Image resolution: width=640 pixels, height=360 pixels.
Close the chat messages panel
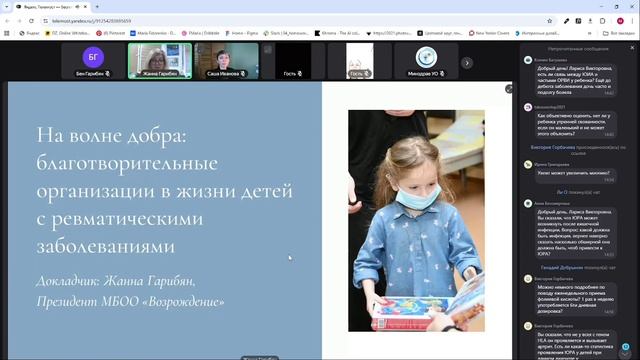tap(632, 48)
